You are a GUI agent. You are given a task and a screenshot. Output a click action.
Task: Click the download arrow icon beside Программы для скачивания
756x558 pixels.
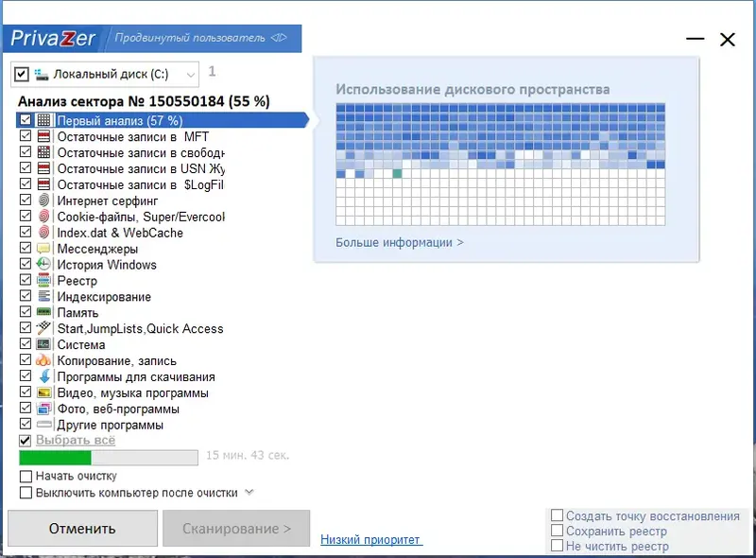pyautogui.click(x=43, y=376)
